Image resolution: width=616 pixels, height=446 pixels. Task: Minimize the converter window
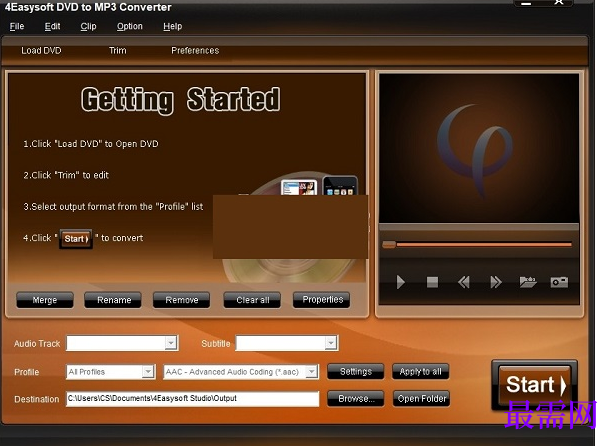pos(526,3)
